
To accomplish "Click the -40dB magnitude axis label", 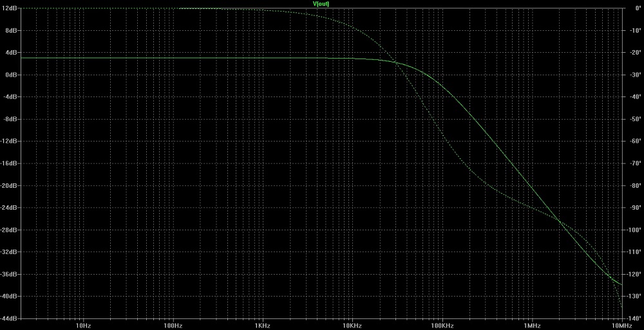I will pos(9,297).
